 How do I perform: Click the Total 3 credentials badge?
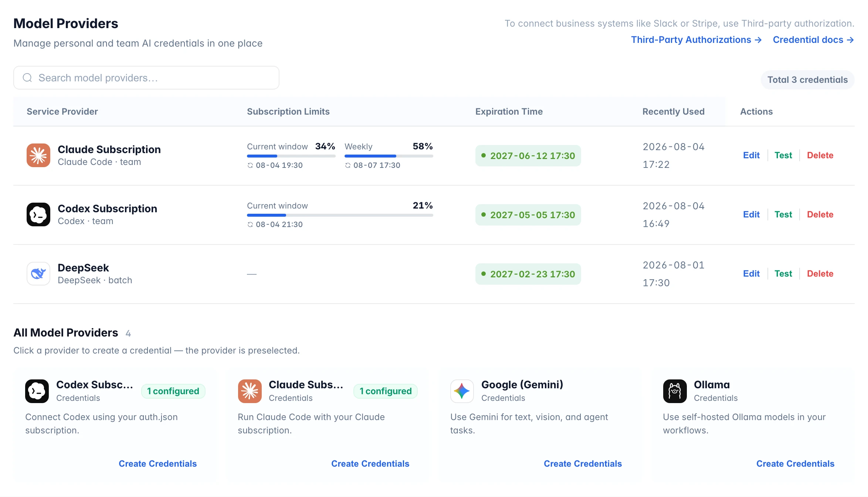pyautogui.click(x=807, y=80)
